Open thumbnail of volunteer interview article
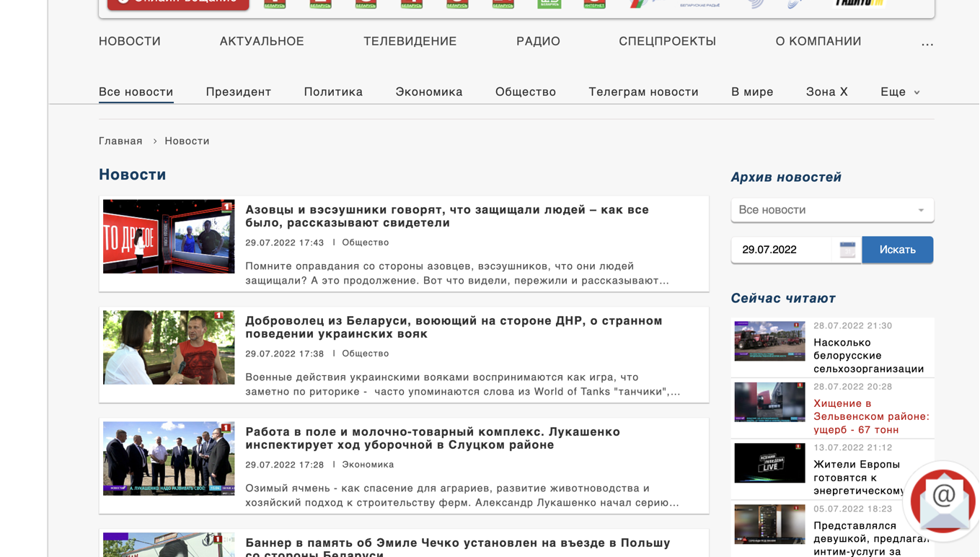The width and height of the screenshot is (980, 557). (169, 348)
